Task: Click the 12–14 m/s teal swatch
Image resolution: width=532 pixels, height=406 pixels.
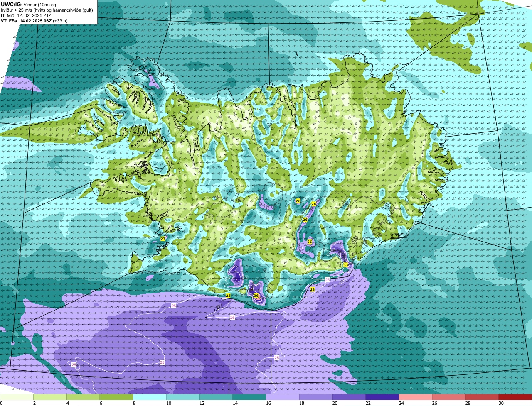Action: pos(216,397)
